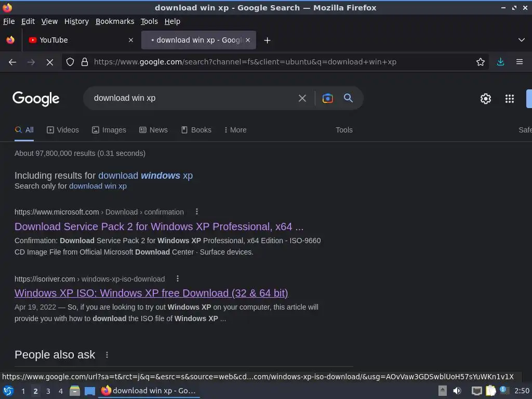Click the show desktop taskbar icon
532x399 pixels.
[x=89, y=391]
